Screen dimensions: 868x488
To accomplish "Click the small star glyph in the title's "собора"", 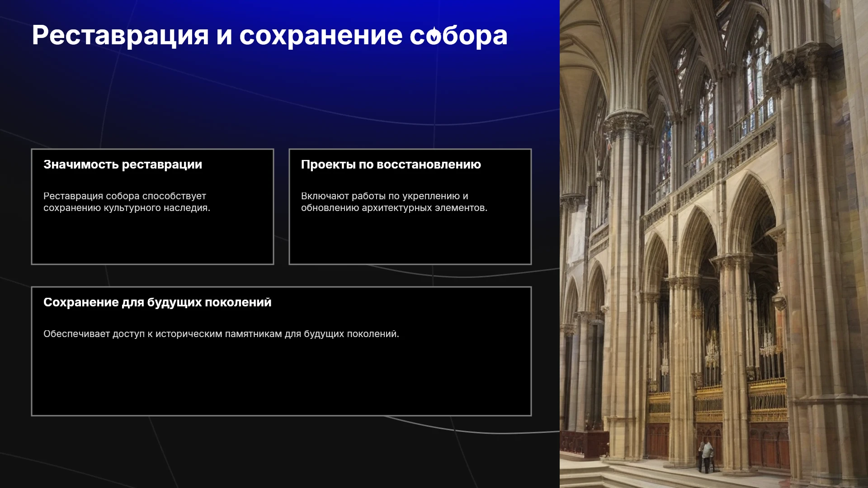I will pyautogui.click(x=434, y=35).
